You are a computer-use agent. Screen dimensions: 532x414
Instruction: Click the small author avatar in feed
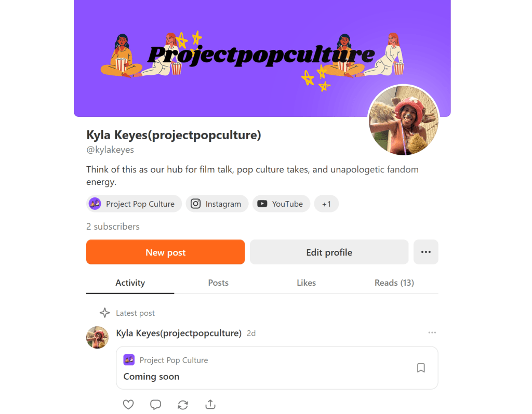point(97,337)
